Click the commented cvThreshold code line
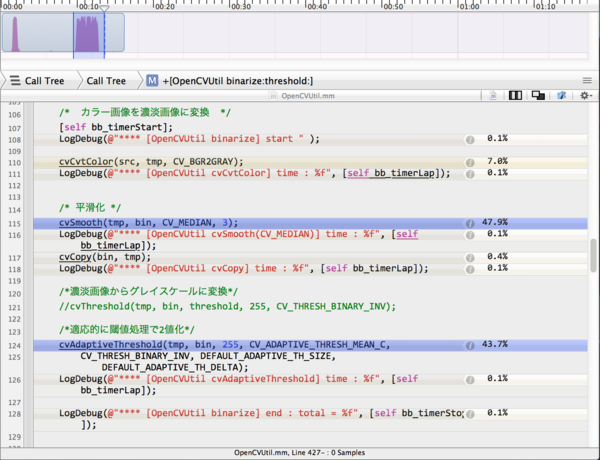The width and height of the screenshot is (600, 460). coord(227,307)
